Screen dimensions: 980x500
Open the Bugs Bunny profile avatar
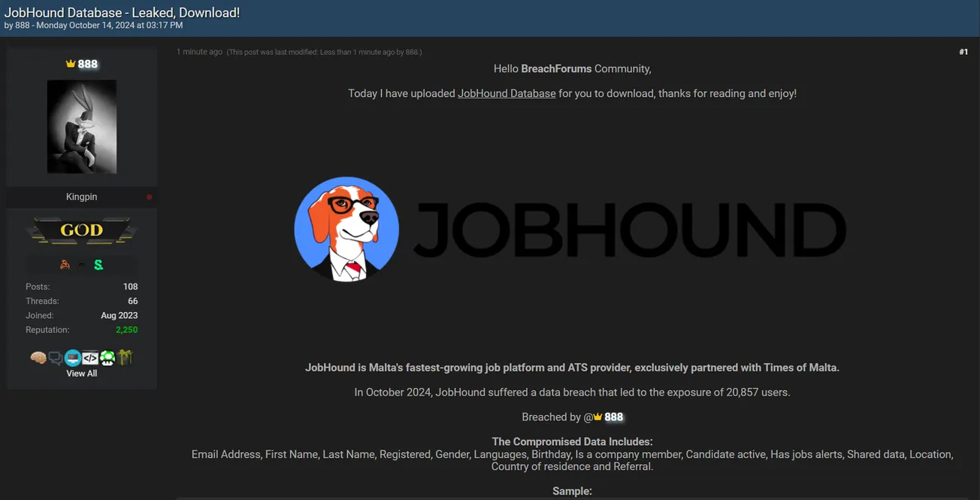click(81, 126)
